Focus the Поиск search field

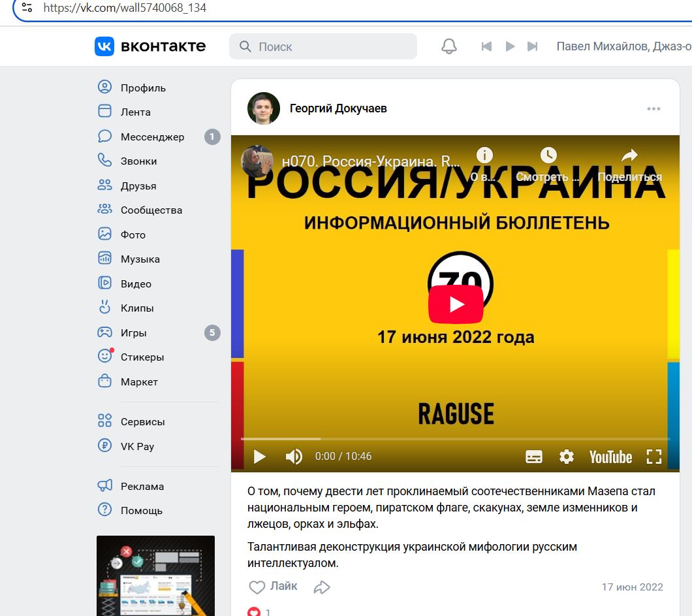323,46
